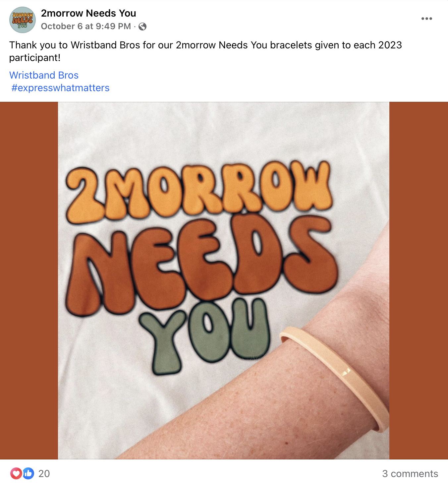Click the October 6 at 9:49 PM timestamp
Image resolution: width=448 pixels, height=486 pixels.
tap(86, 27)
